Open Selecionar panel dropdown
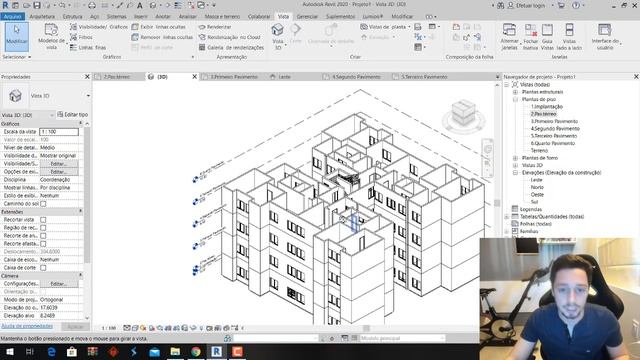This screenshot has width=640, height=360. click(x=16, y=57)
